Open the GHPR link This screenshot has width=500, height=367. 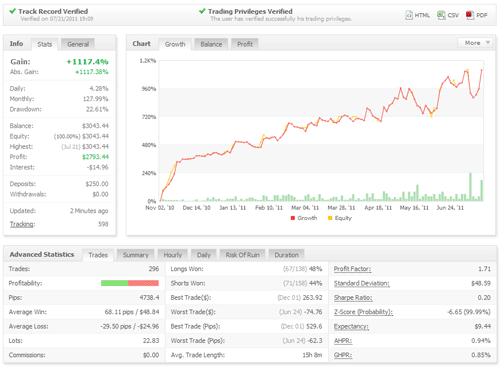point(343,355)
